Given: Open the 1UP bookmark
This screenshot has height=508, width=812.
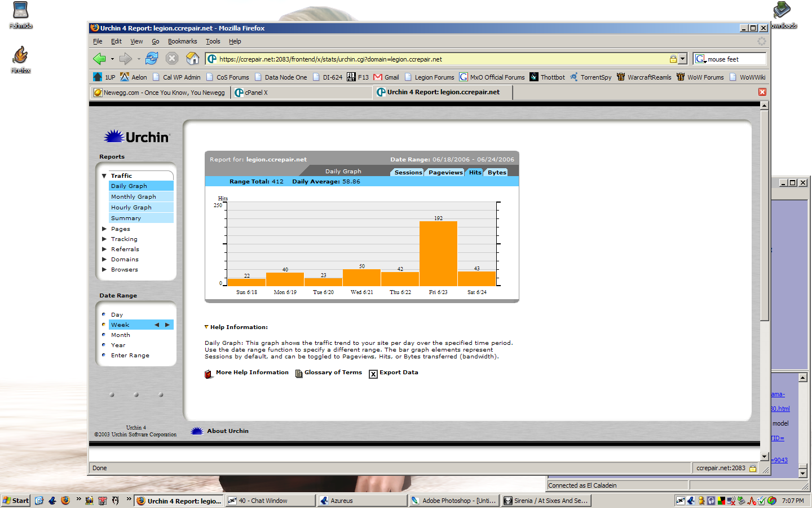Looking at the screenshot, I should [104, 77].
